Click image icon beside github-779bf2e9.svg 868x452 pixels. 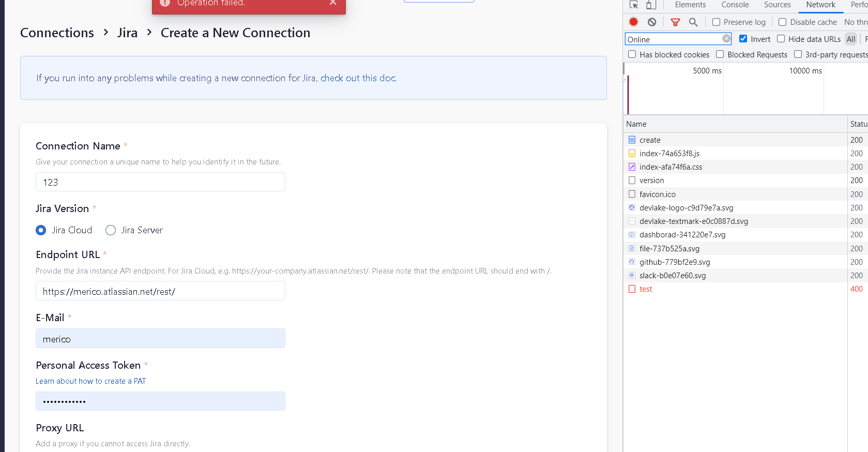tap(632, 262)
